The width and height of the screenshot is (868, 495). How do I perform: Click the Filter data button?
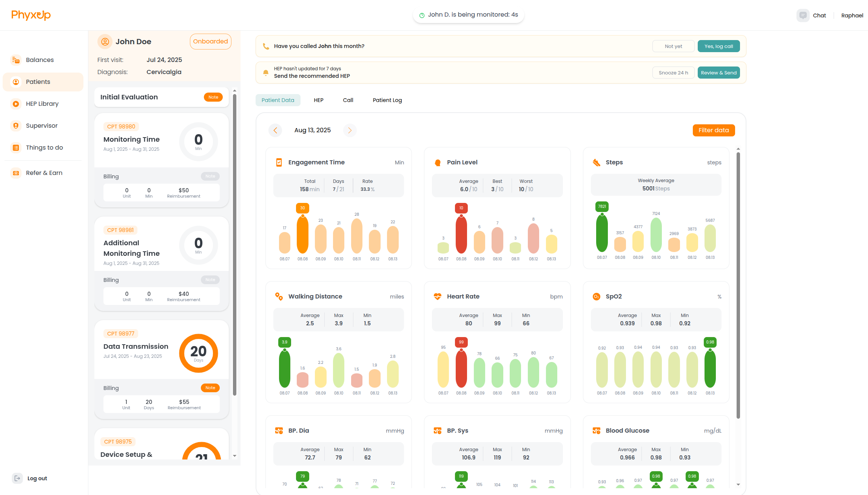click(x=714, y=130)
